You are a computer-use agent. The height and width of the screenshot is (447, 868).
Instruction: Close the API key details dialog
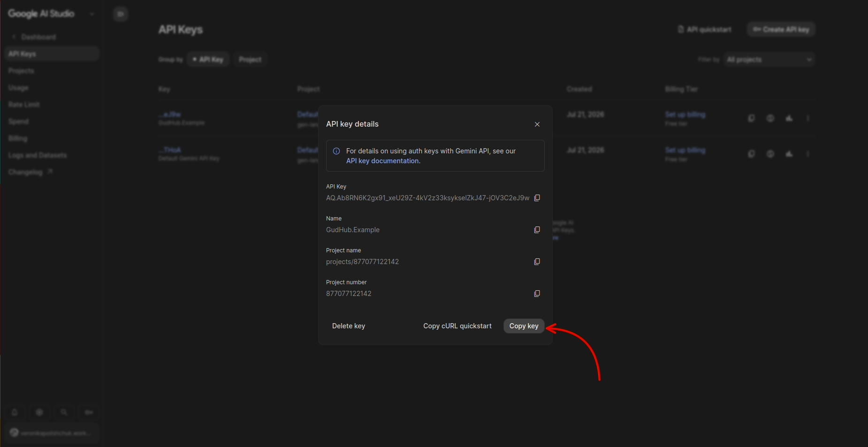coord(537,124)
